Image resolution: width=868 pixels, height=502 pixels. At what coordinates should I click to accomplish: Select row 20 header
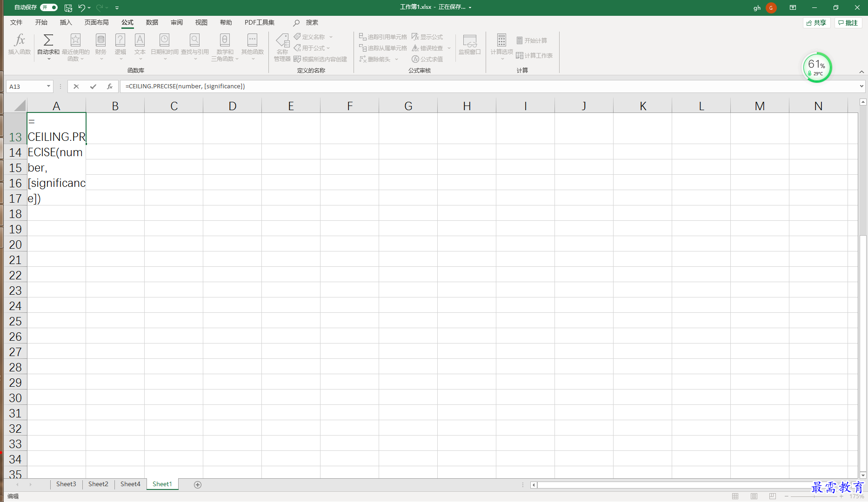(15, 244)
